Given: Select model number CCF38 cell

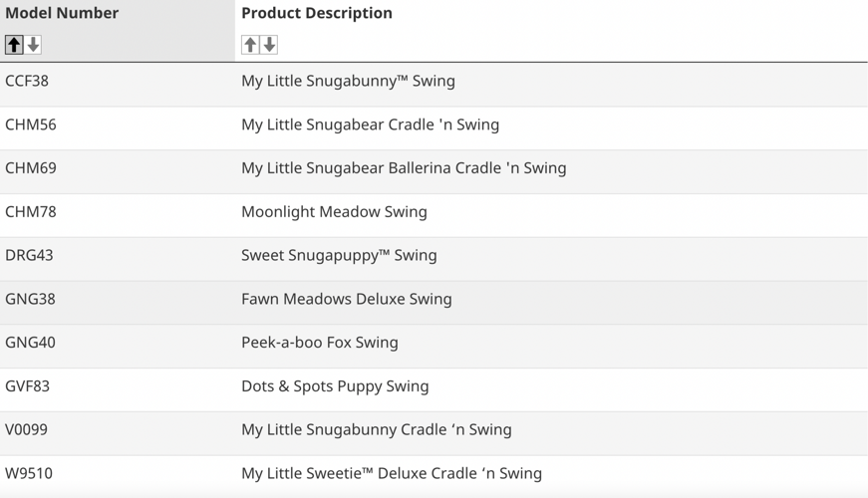Looking at the screenshot, I should (27, 81).
